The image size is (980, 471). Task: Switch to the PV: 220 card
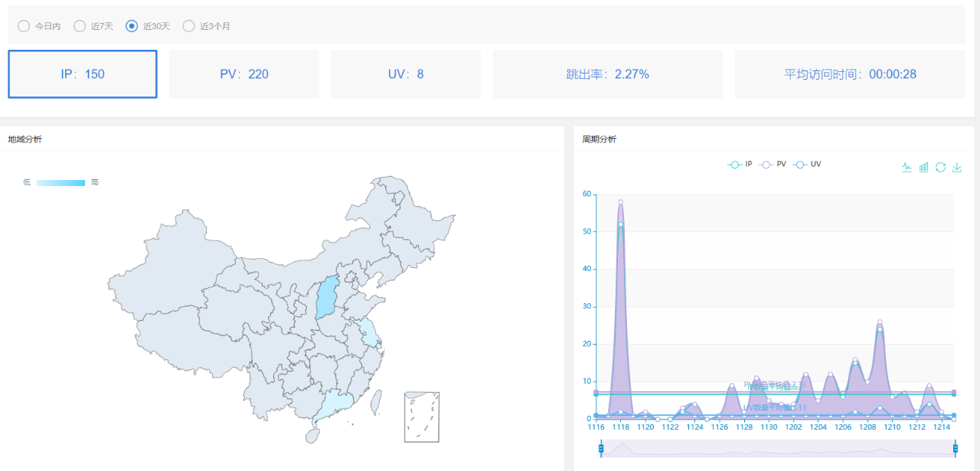tap(244, 74)
